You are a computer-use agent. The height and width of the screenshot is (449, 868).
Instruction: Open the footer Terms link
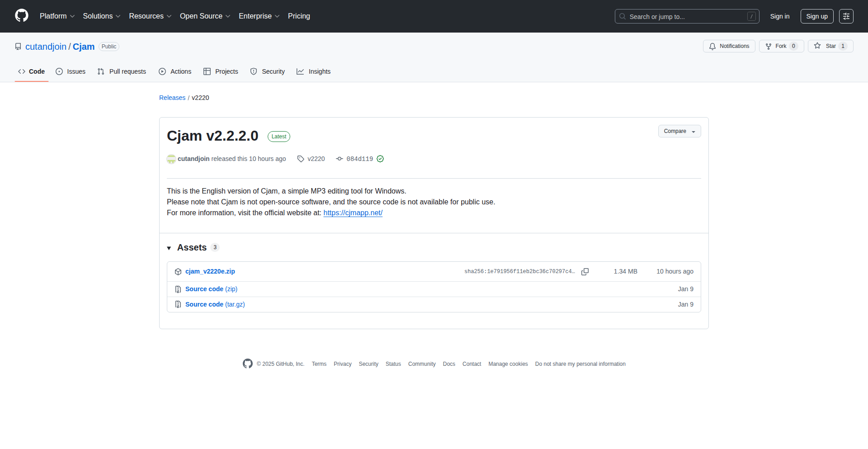click(x=319, y=364)
